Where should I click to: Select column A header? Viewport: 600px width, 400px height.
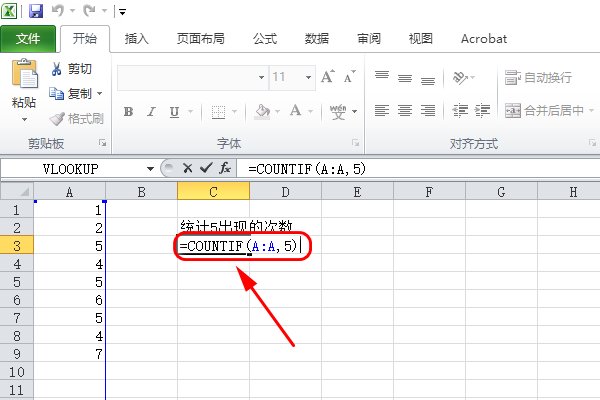click(x=69, y=191)
